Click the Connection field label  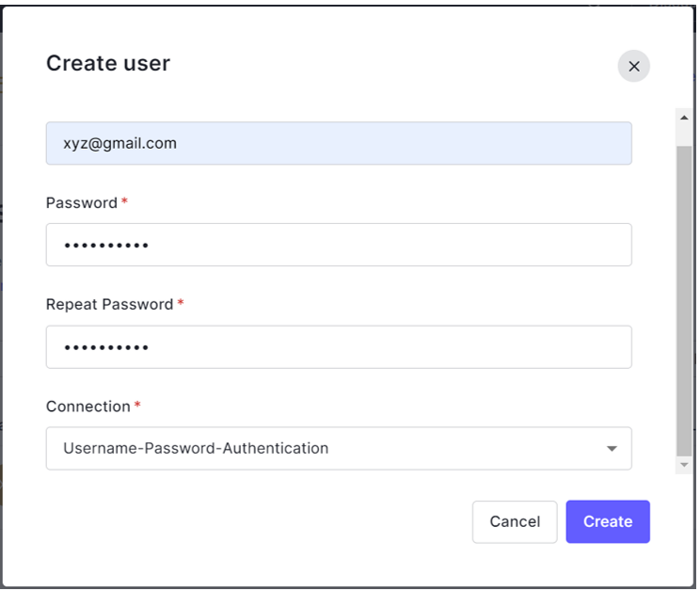click(88, 407)
